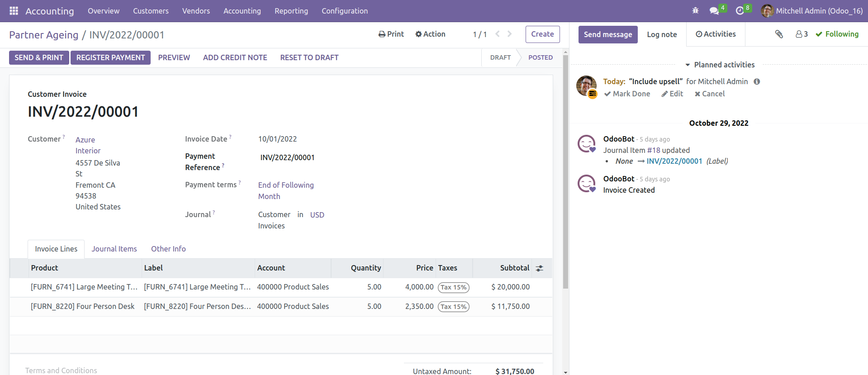868x375 pixels.
Task: Toggle the Following subscription status
Action: pos(837,34)
